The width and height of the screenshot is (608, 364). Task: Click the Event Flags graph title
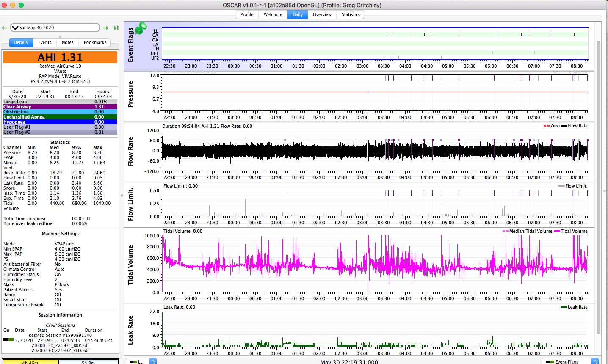pos(130,45)
